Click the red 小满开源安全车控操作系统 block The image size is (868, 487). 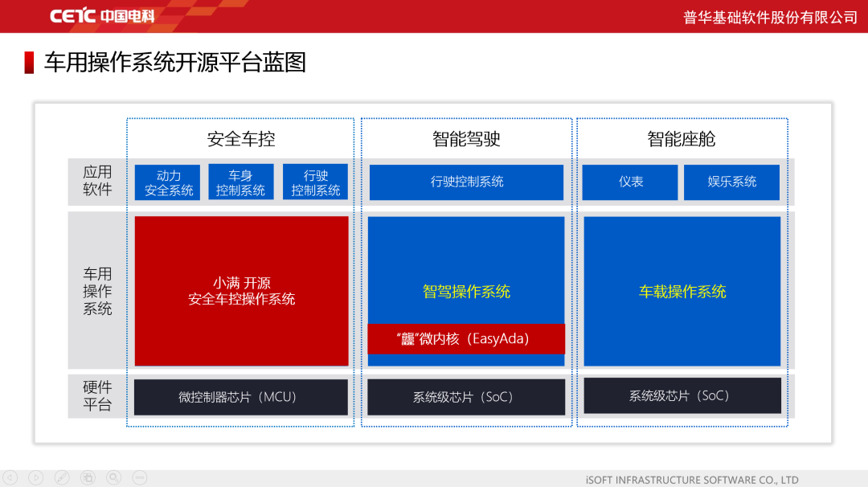241,291
